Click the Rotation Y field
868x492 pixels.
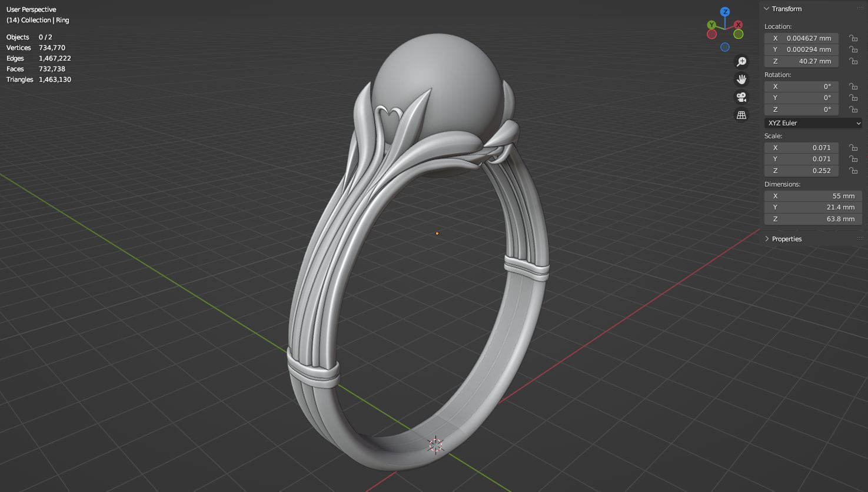point(802,98)
